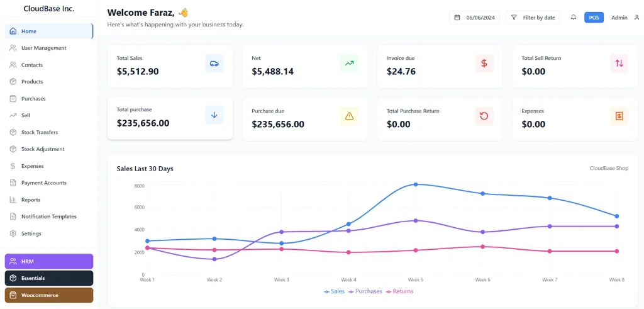The image size is (644, 309).
Task: Toggle the Sales series in chart legend
Action: click(335, 291)
